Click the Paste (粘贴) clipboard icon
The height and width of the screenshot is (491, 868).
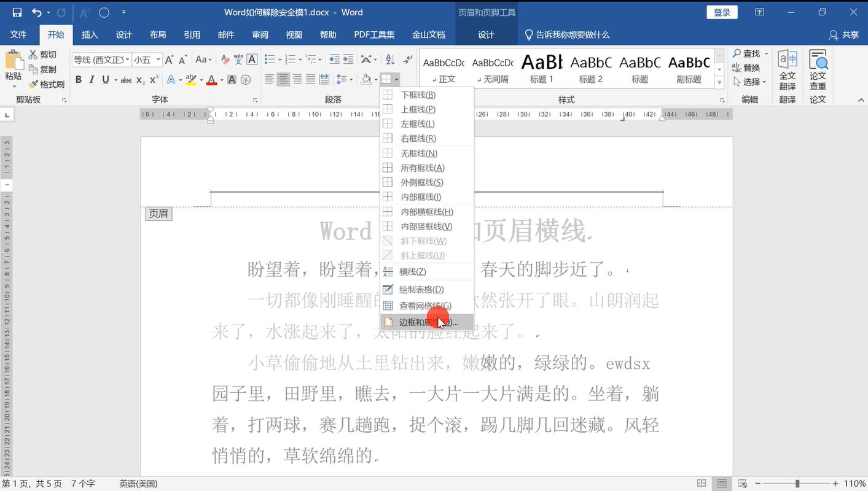13,60
